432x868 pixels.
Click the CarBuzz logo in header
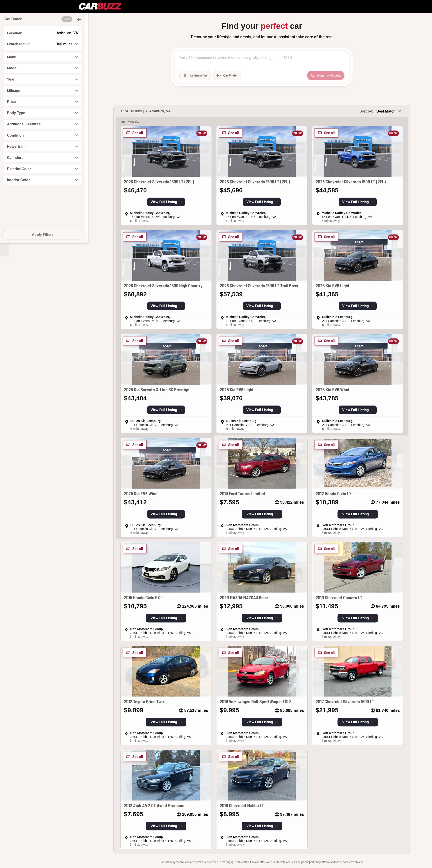100,6
